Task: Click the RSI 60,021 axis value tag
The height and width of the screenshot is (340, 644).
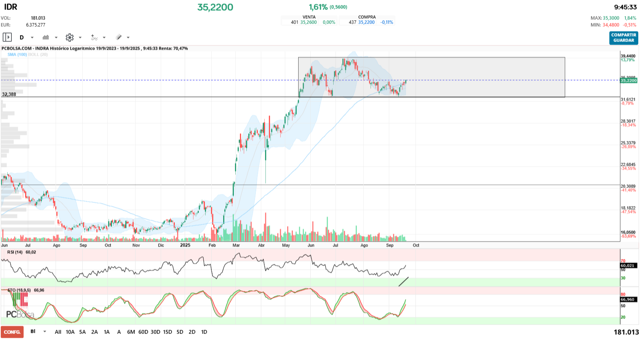Action: pos(628,265)
